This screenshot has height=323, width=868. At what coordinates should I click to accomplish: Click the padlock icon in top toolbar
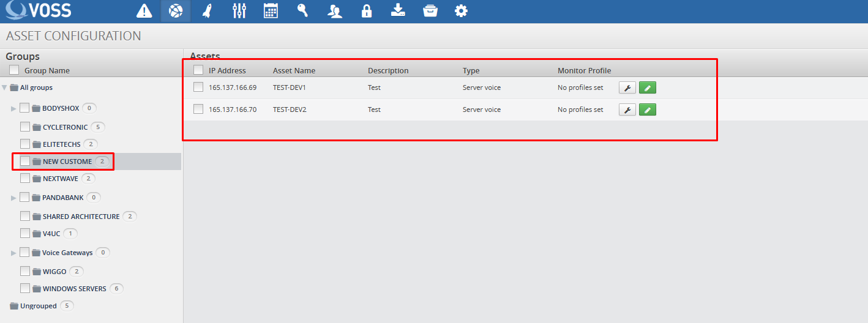pos(367,11)
